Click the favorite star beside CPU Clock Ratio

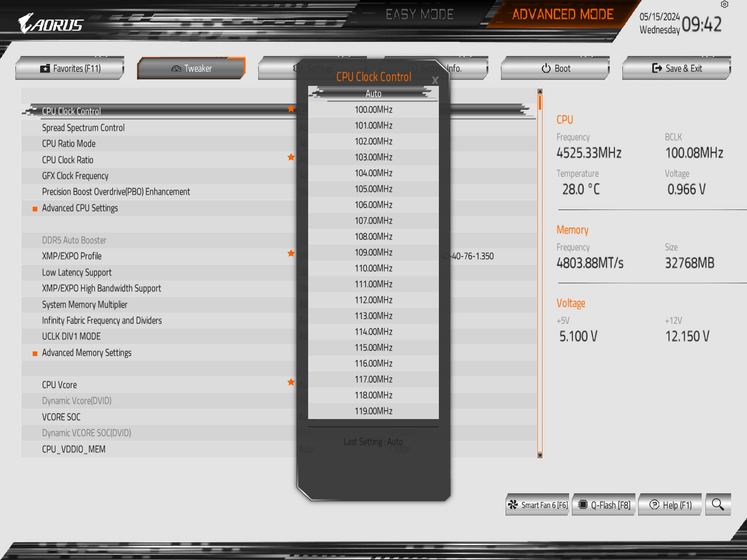291,157
